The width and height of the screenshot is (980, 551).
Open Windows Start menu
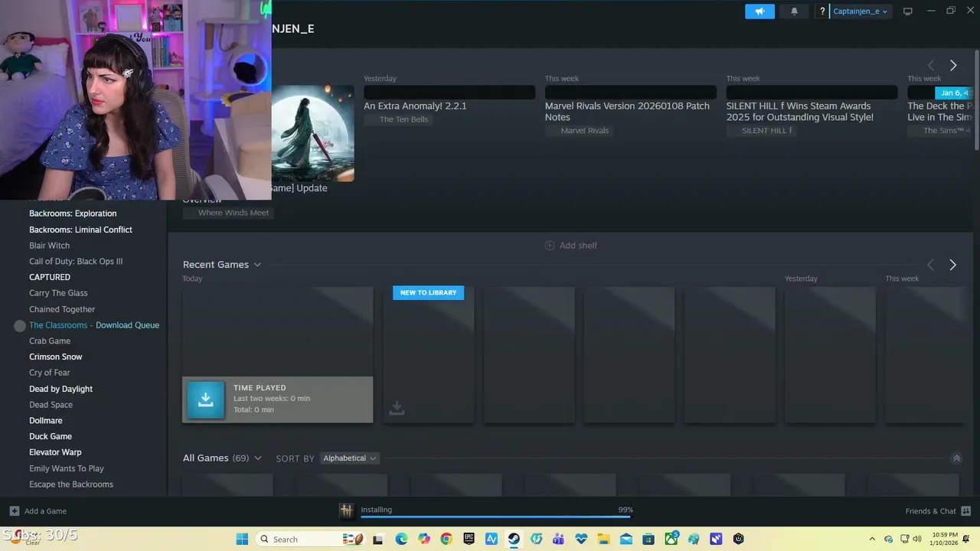point(242,539)
